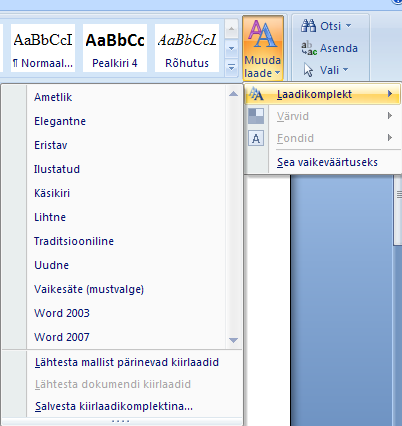
Task: Expand the styles gallery more button
Action: coord(231,67)
